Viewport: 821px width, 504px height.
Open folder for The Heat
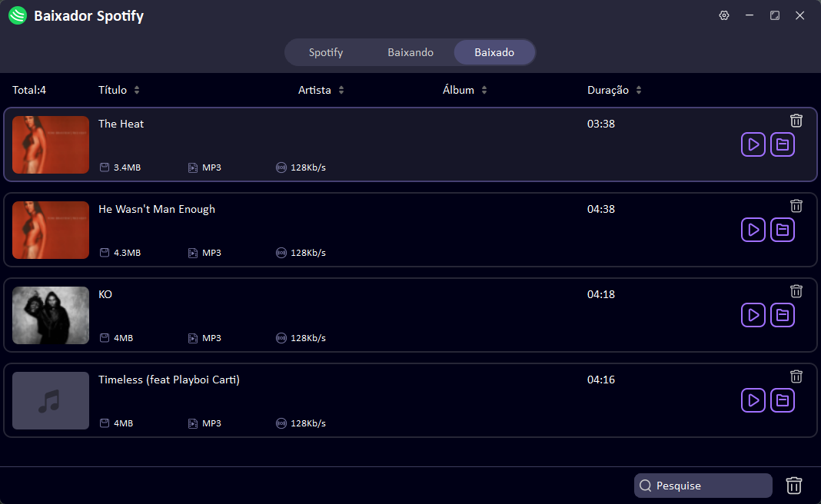coord(783,144)
